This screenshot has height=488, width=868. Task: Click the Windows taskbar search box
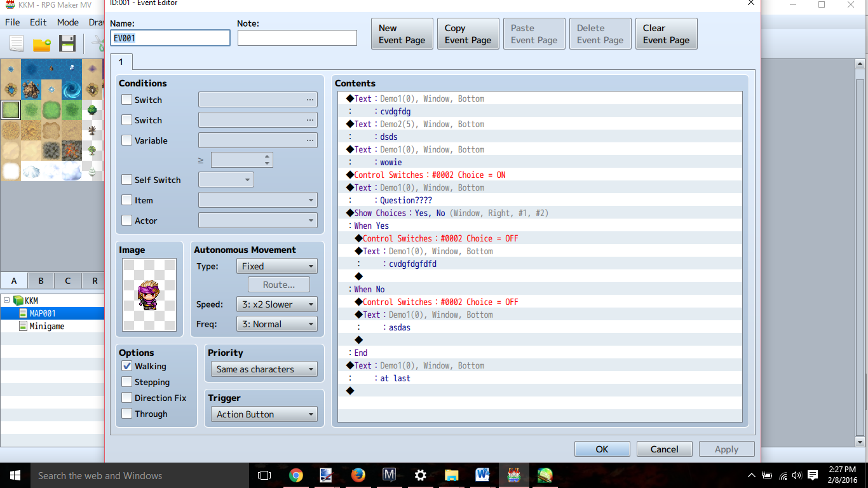(x=140, y=475)
